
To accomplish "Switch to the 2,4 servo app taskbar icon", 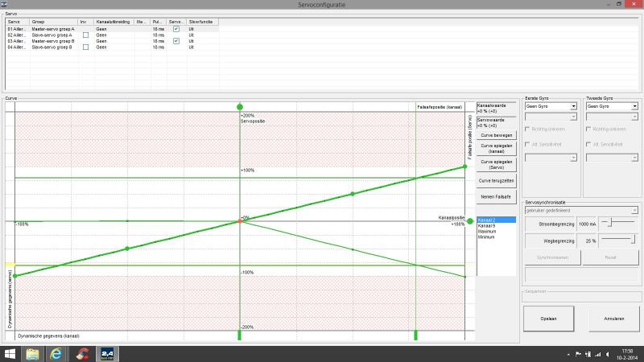I will tap(107, 354).
